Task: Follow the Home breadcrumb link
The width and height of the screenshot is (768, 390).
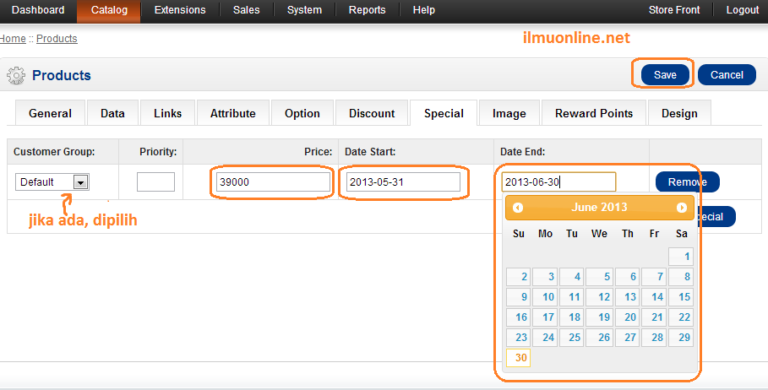Action: [13, 38]
